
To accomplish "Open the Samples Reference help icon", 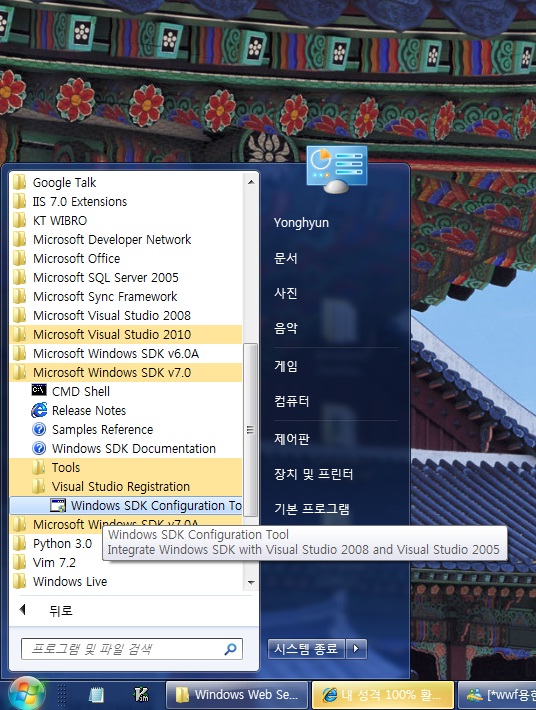I will pos(39,429).
